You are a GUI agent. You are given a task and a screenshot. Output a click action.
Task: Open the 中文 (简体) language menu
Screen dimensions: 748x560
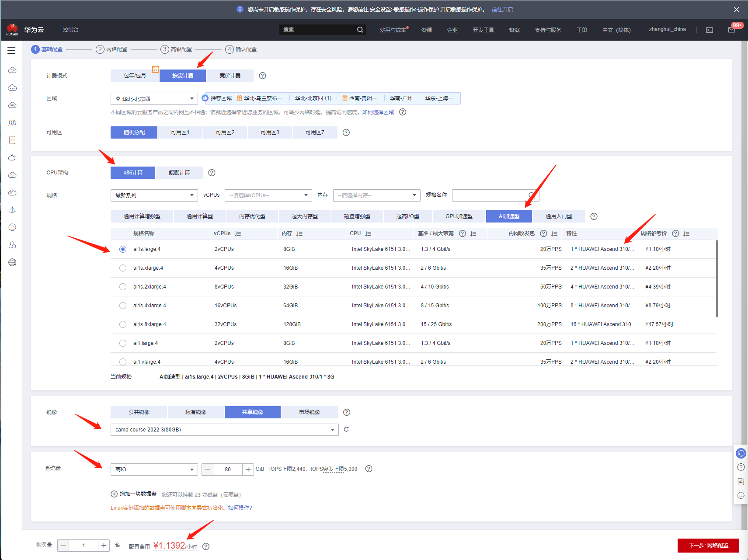[x=616, y=30]
